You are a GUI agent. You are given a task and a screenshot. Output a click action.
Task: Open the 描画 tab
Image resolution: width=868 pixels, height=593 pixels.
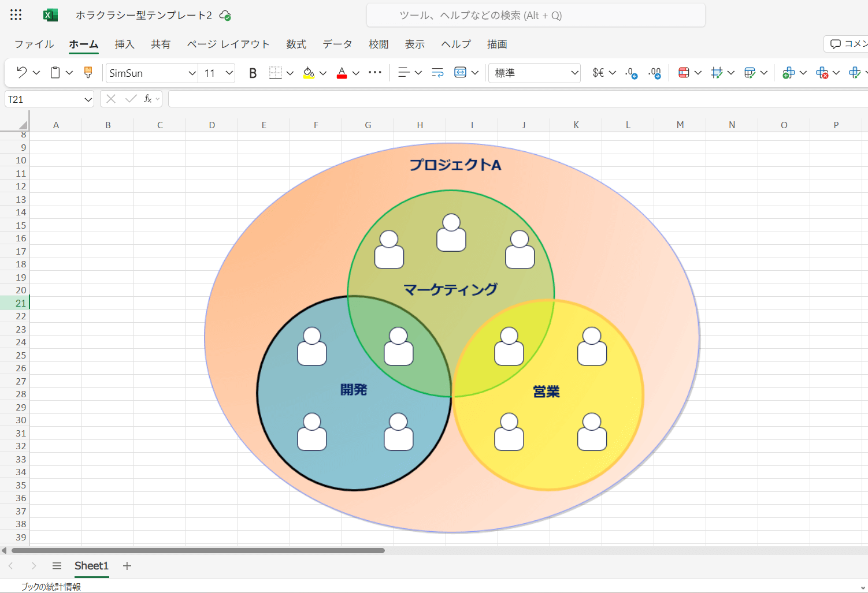point(497,44)
